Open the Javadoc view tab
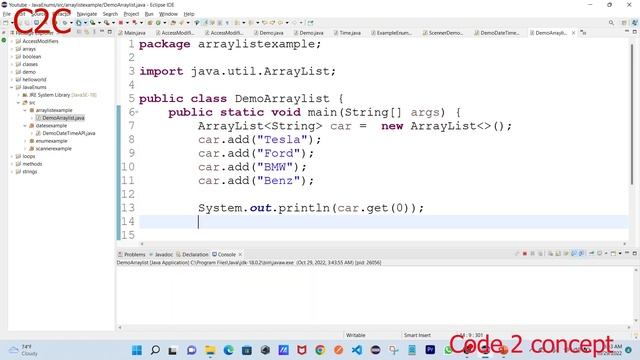 [x=161, y=254]
